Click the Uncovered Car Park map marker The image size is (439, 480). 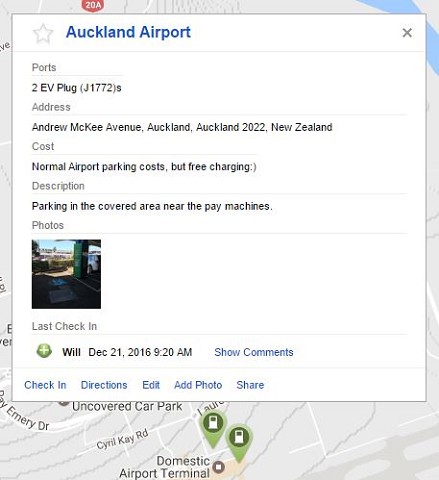[x=63, y=403]
